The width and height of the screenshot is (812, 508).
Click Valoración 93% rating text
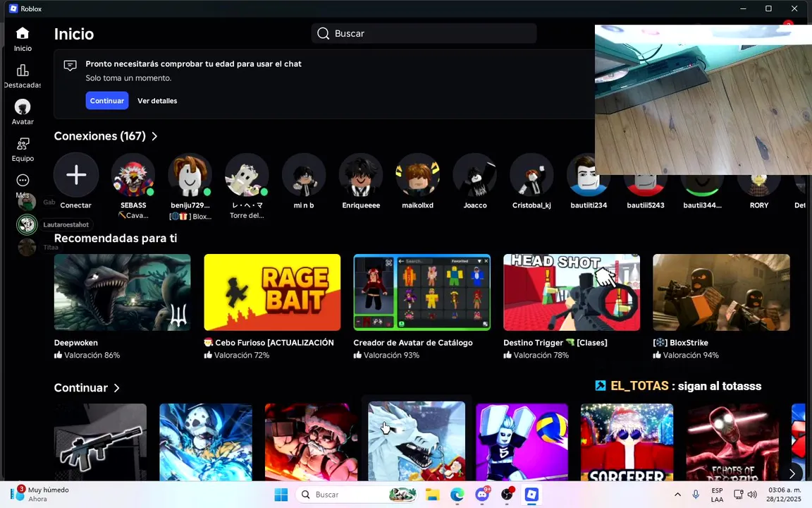pyautogui.click(x=391, y=355)
